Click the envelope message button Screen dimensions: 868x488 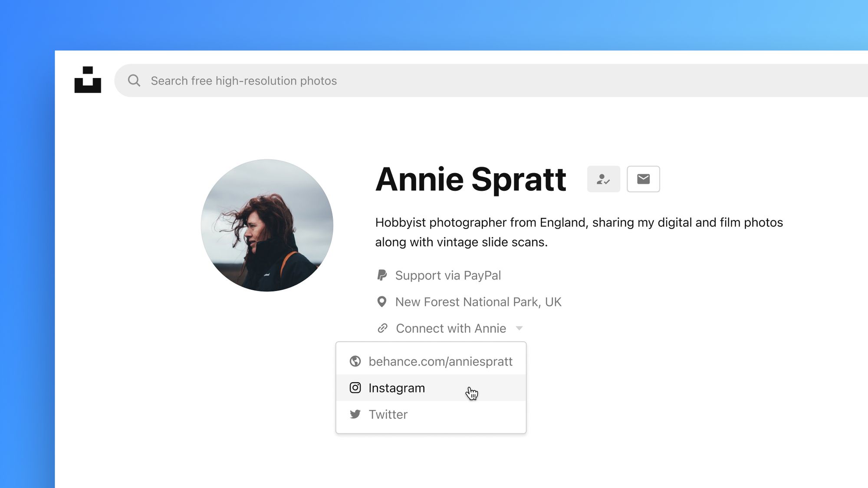(643, 179)
